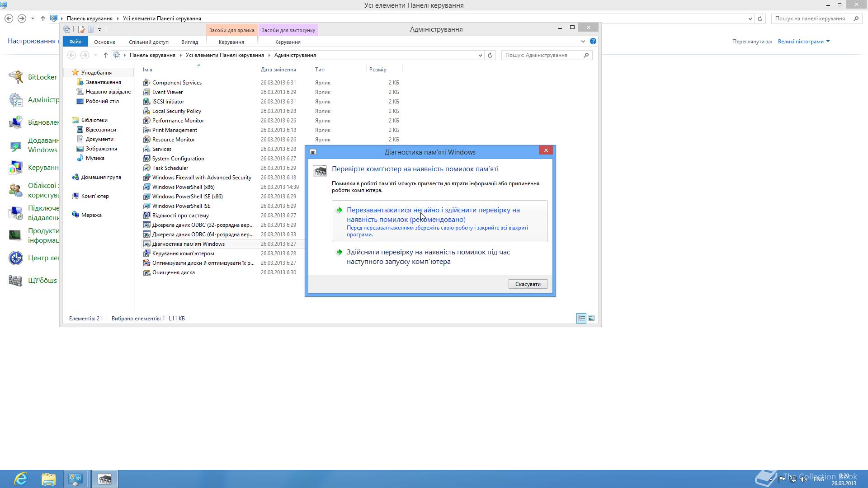The width and height of the screenshot is (868, 488).
Task: Select the Очищення диска icon
Action: tap(146, 272)
